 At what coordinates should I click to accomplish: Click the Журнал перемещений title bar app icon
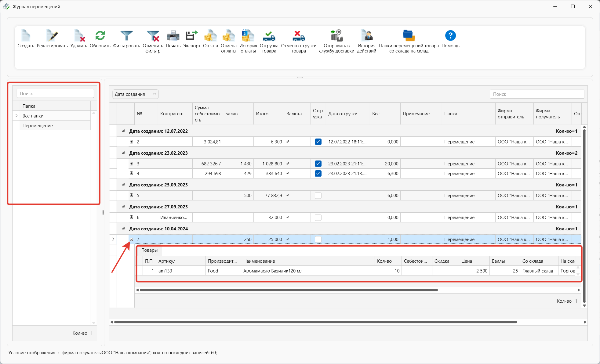pyautogui.click(x=6, y=6)
